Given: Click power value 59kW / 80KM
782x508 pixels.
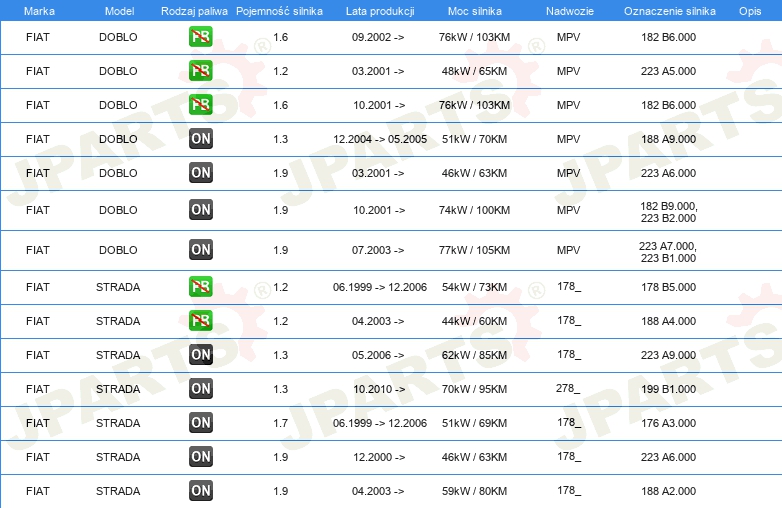Looking at the screenshot, I should pyautogui.click(x=474, y=491).
